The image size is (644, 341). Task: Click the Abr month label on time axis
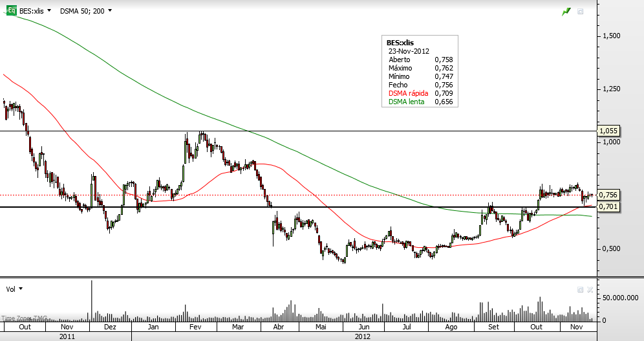(x=279, y=327)
